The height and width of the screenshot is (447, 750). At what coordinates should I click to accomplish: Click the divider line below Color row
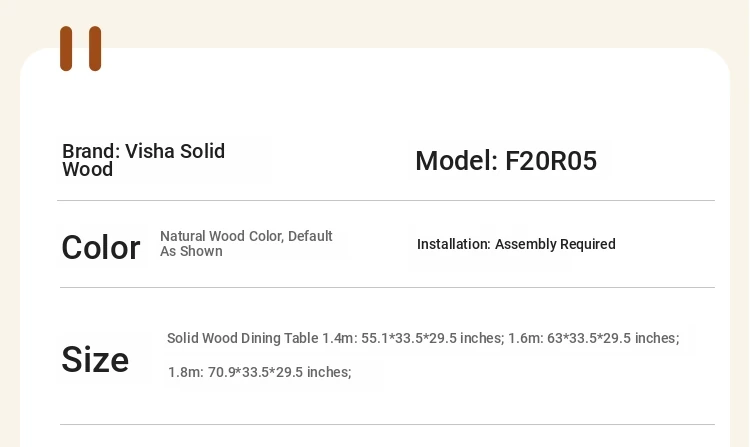click(387, 287)
